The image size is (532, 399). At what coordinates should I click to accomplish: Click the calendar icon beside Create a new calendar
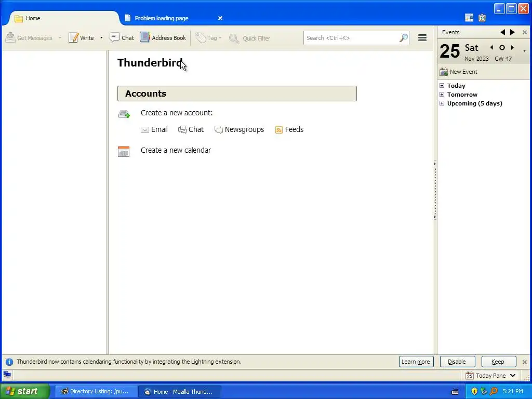124,151
